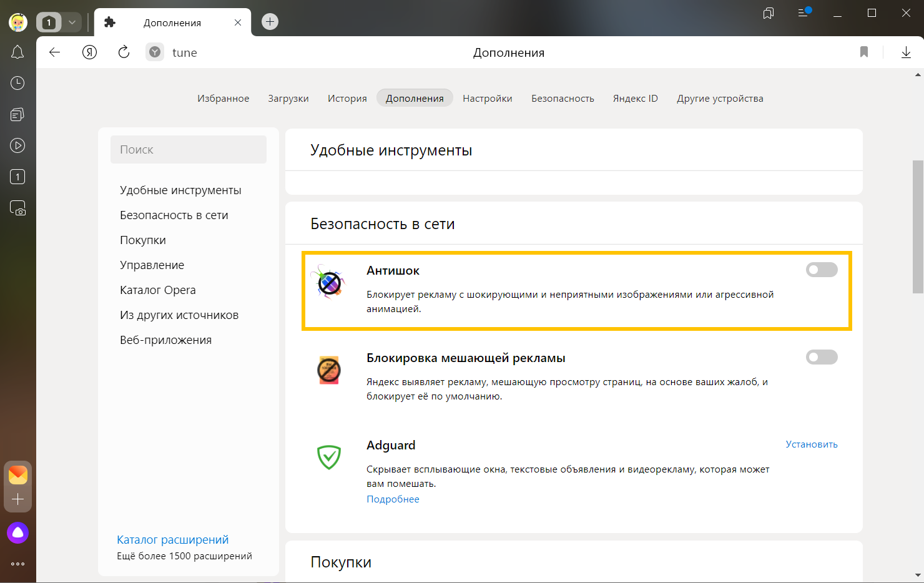This screenshot has width=924, height=583.
Task: Click the scrollbar up arrow
Action: pos(918,75)
